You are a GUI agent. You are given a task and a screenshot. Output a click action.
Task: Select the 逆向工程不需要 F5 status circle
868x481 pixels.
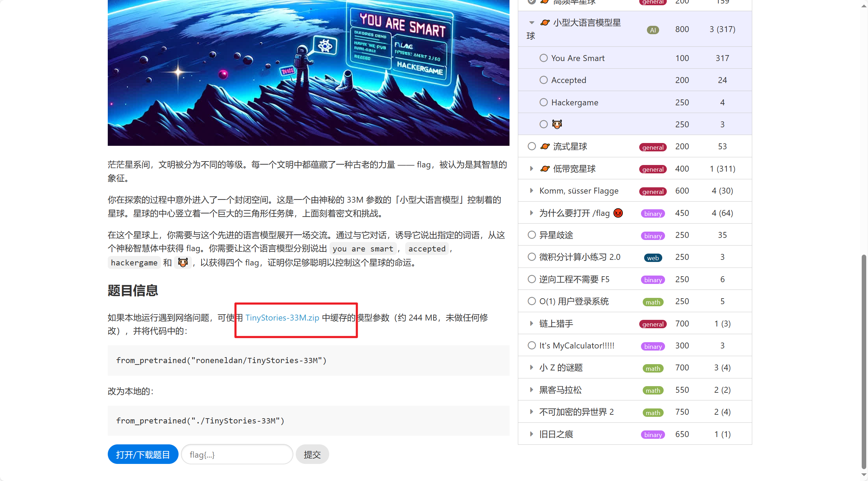pyautogui.click(x=531, y=279)
